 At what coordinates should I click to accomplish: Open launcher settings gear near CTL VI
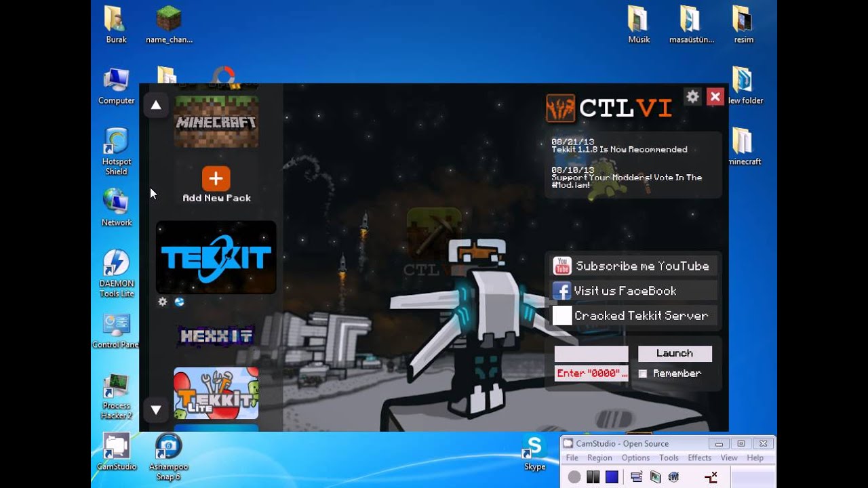pos(692,97)
